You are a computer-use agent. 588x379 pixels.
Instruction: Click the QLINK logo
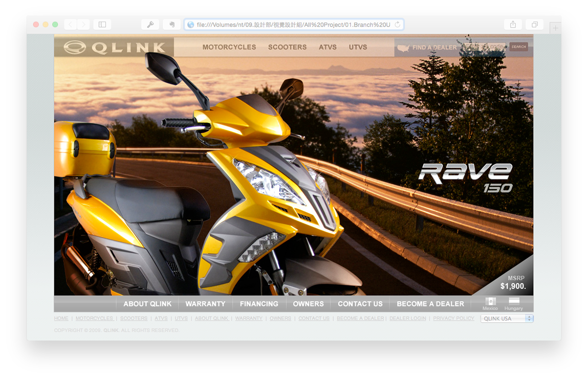(115, 48)
